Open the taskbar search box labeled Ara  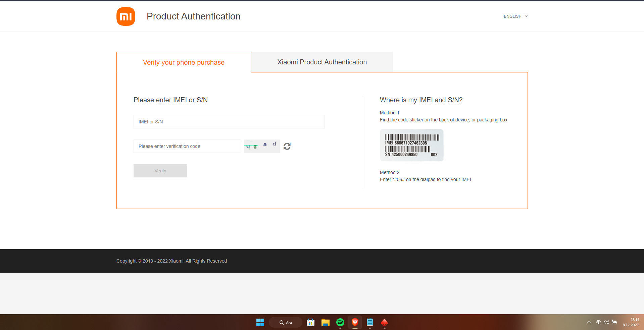[x=286, y=323]
